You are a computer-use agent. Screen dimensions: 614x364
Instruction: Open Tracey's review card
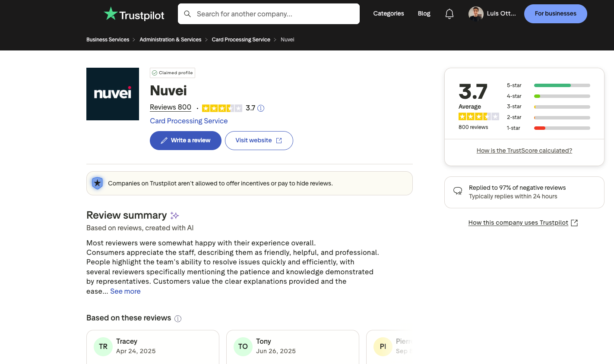tap(153, 347)
